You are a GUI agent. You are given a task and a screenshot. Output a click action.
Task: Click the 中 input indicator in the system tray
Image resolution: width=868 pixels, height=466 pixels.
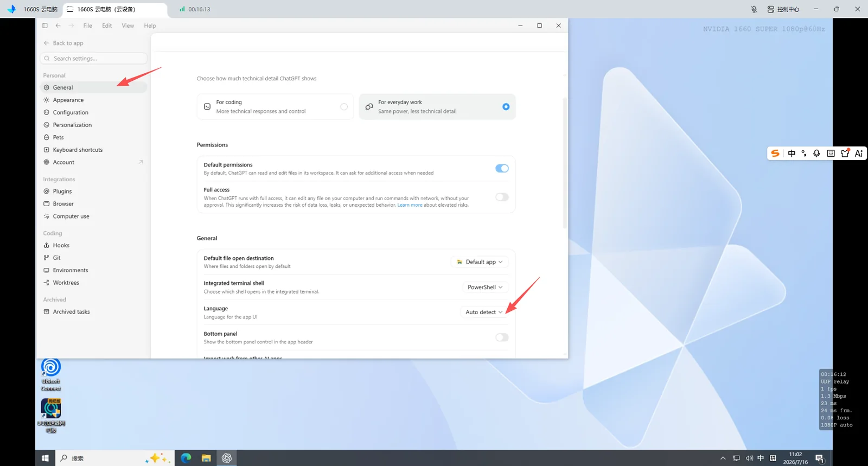(x=761, y=458)
